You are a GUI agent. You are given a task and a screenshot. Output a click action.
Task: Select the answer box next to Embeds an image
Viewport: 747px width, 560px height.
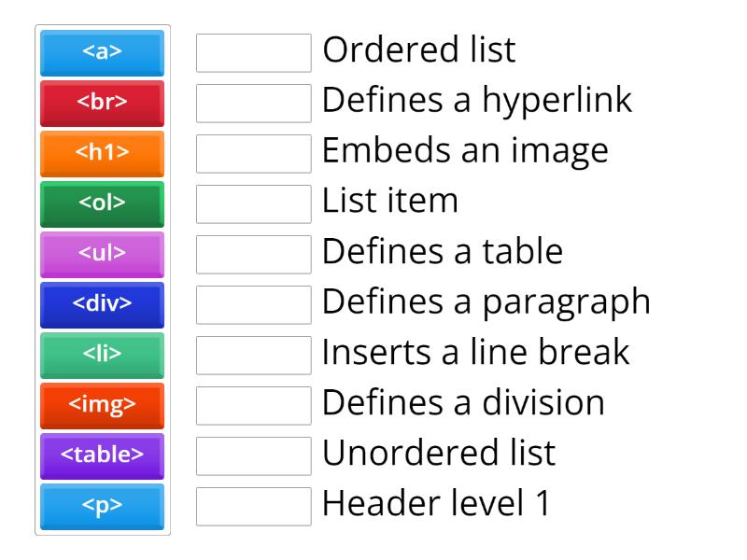tap(253, 154)
